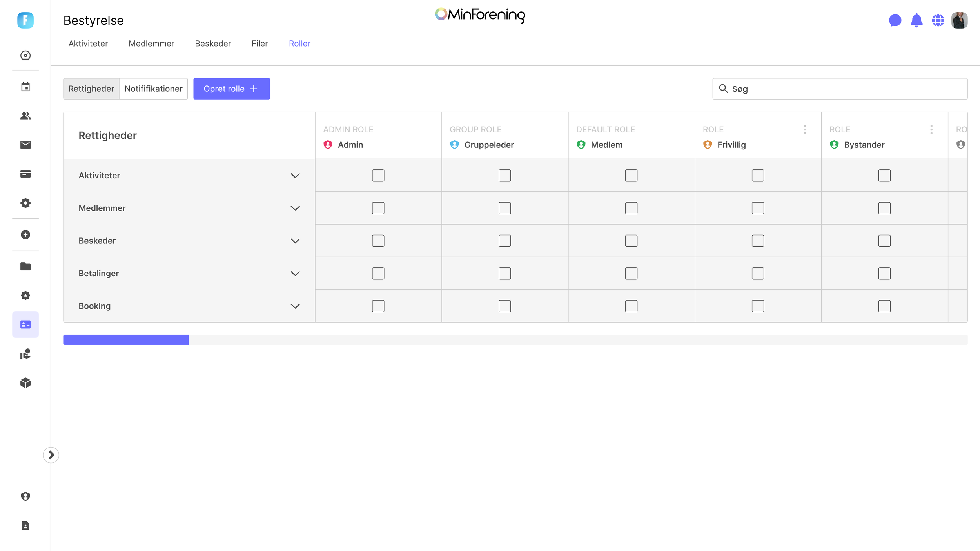Switch to the Filer tab
980x551 pixels.
(260, 43)
